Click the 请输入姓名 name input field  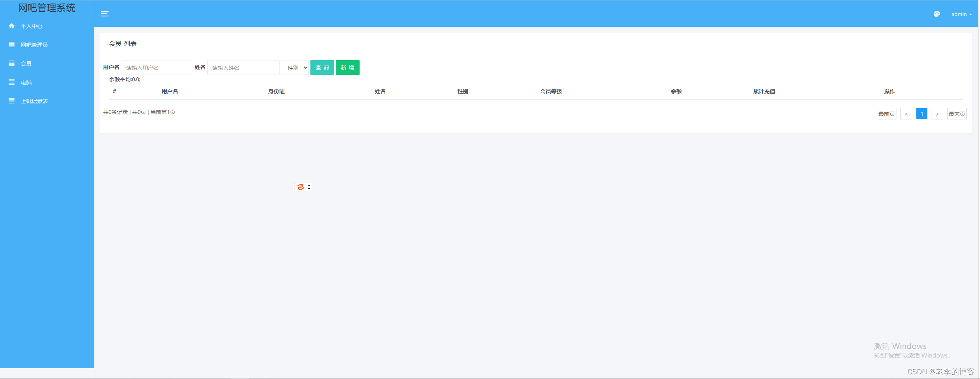tap(243, 67)
